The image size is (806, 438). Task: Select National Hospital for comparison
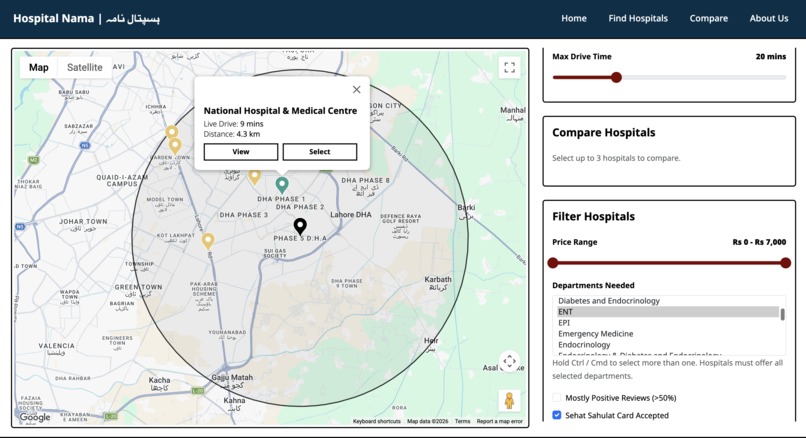[x=320, y=152]
